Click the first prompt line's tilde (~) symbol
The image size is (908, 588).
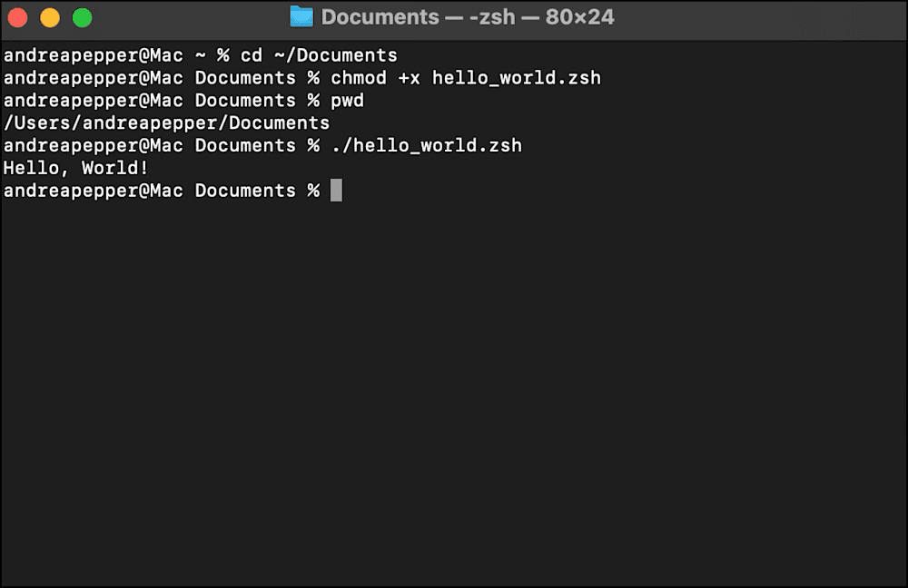coord(201,55)
